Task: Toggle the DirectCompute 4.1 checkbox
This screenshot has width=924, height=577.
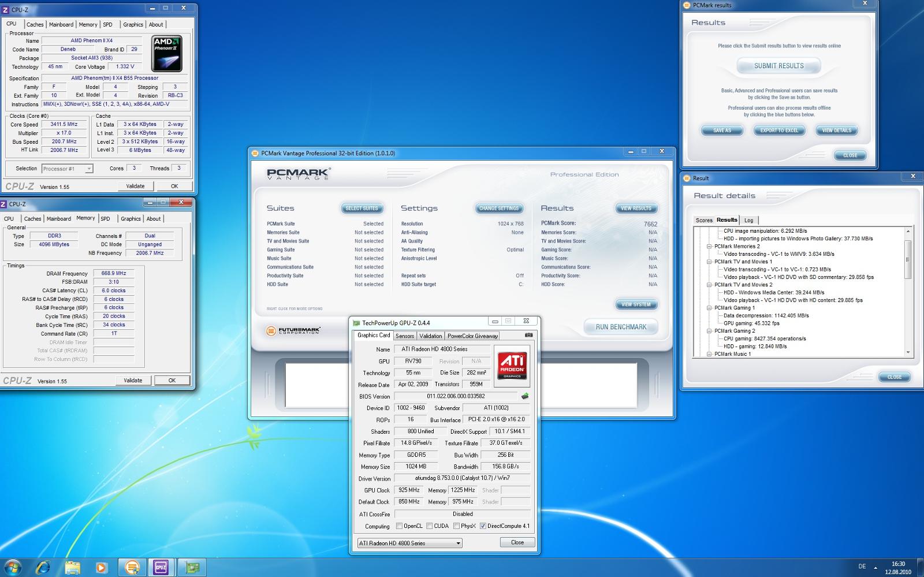Action: click(x=483, y=526)
